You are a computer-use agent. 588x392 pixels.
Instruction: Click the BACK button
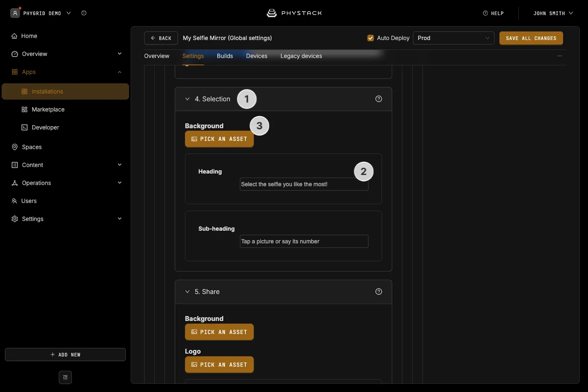point(161,38)
